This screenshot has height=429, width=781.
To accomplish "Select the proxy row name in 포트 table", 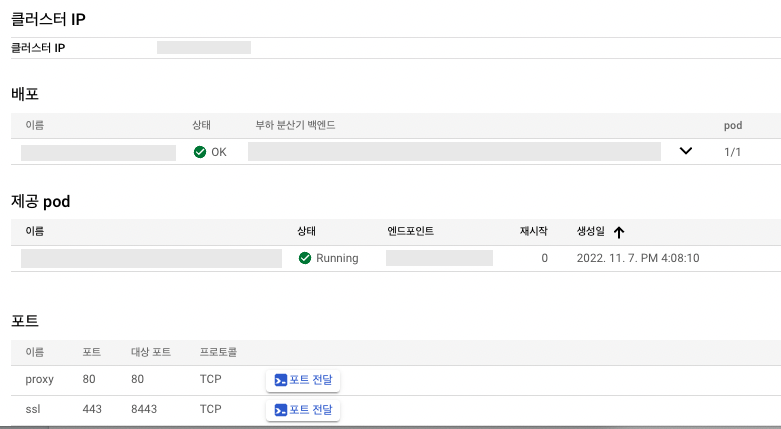I will (x=39, y=380).
